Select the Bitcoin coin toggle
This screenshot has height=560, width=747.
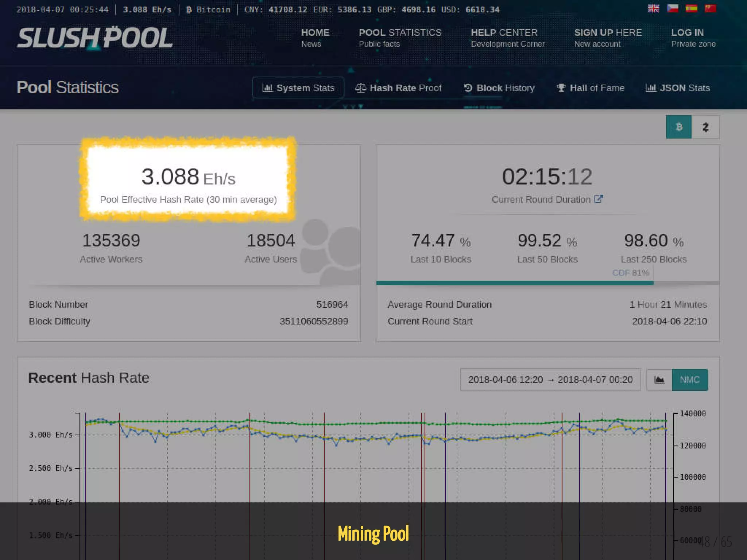tap(678, 127)
